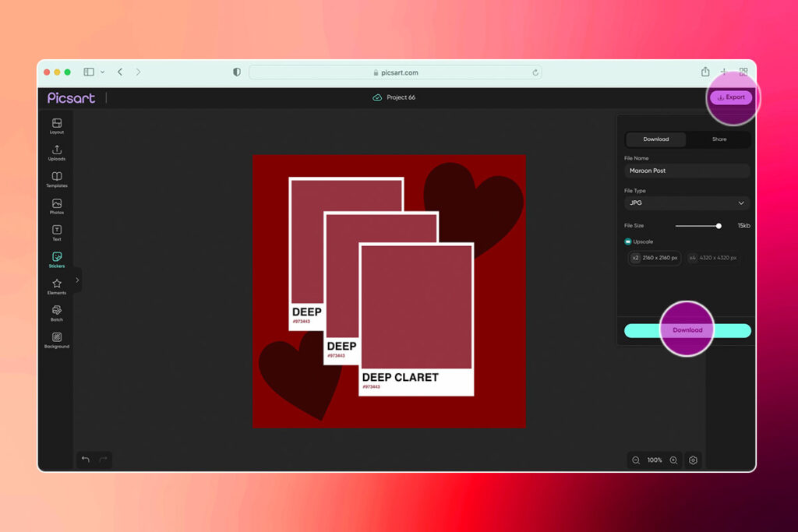Select the Download tab
Viewport: 798px width, 532px height.
655,139
